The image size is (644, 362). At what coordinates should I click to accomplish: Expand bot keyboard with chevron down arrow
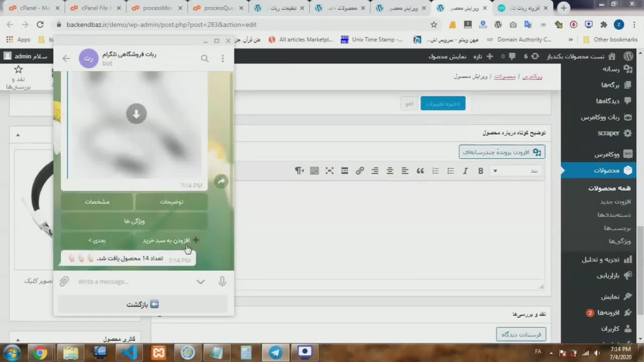point(201,282)
